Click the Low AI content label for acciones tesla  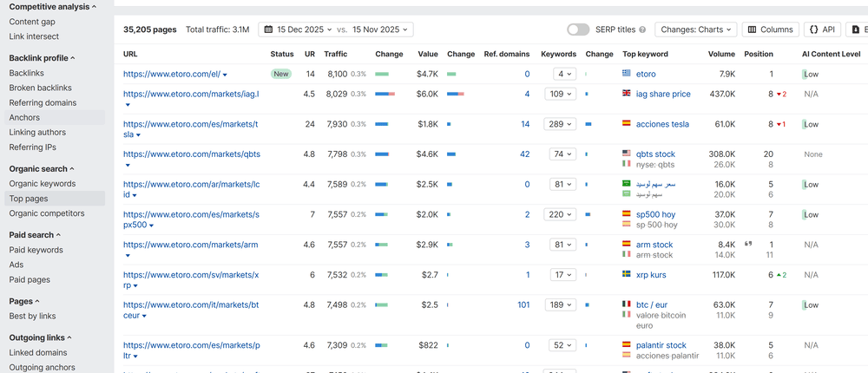(811, 124)
